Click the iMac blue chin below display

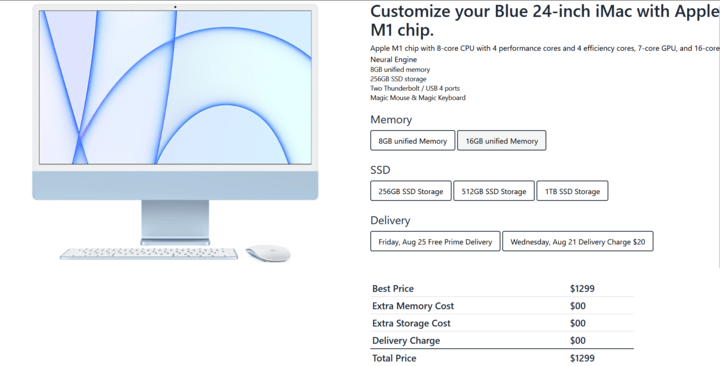pyautogui.click(x=175, y=185)
